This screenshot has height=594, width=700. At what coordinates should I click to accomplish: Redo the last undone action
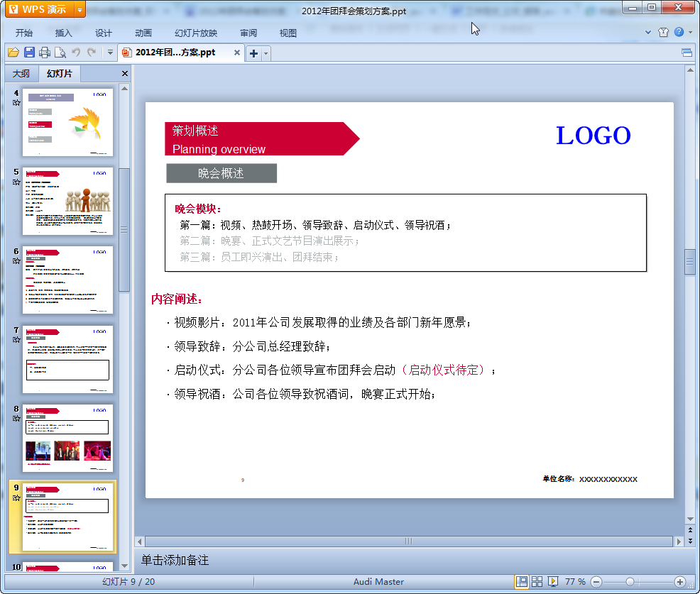pyautogui.click(x=92, y=53)
